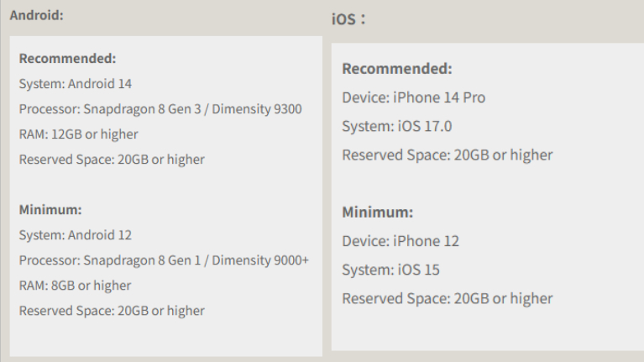The width and height of the screenshot is (644, 362).
Task: Select the iOS "Recommended:" heading
Action: [x=397, y=69]
